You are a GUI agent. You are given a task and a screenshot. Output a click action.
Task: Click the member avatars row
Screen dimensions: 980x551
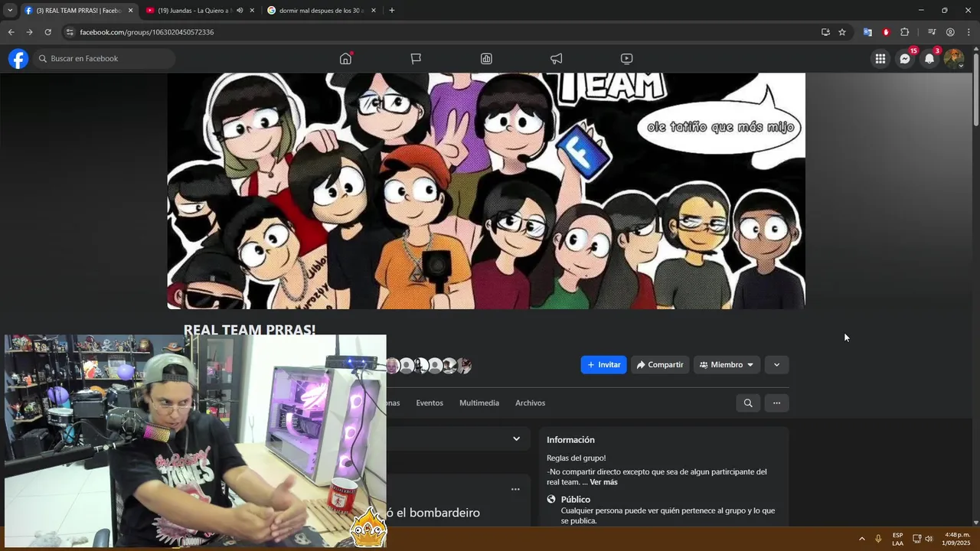[428, 366]
